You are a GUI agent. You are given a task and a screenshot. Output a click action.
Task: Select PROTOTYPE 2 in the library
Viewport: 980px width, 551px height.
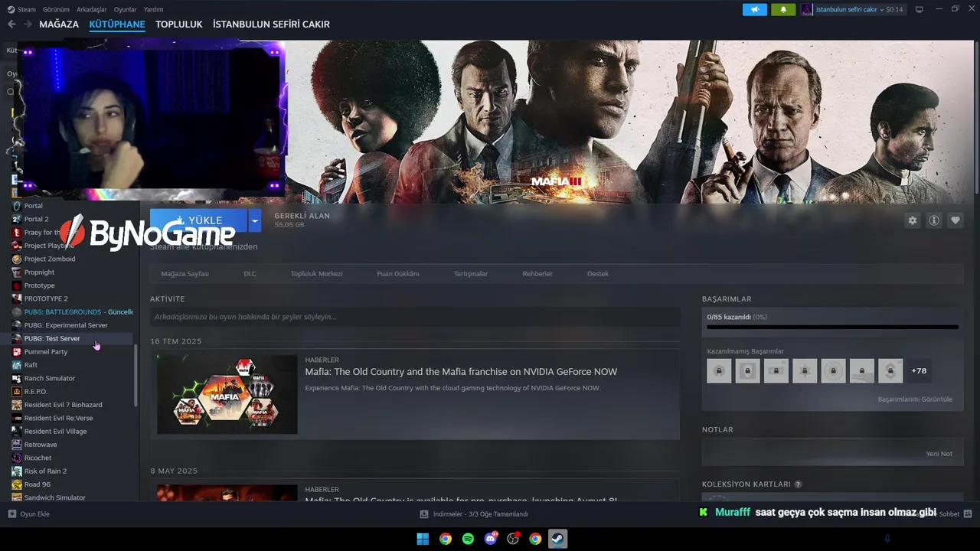click(46, 298)
